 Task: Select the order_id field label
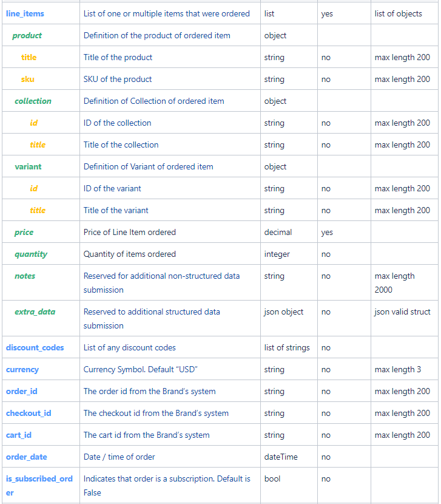21,392
